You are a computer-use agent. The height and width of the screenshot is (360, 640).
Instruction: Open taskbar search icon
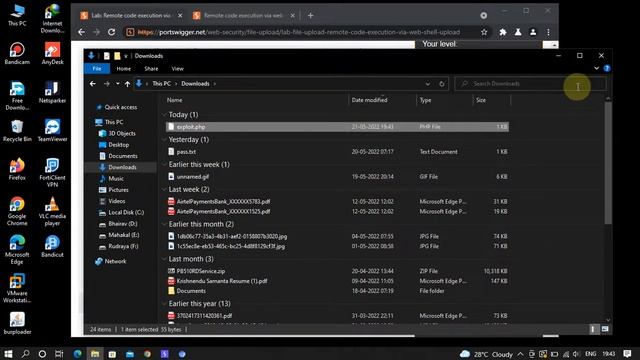25,354
